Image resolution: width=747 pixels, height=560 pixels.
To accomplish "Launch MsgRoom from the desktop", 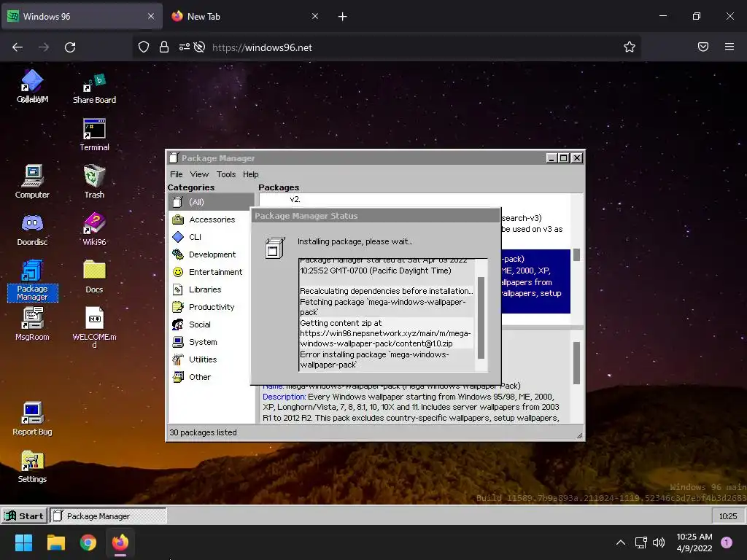I will pyautogui.click(x=32, y=324).
